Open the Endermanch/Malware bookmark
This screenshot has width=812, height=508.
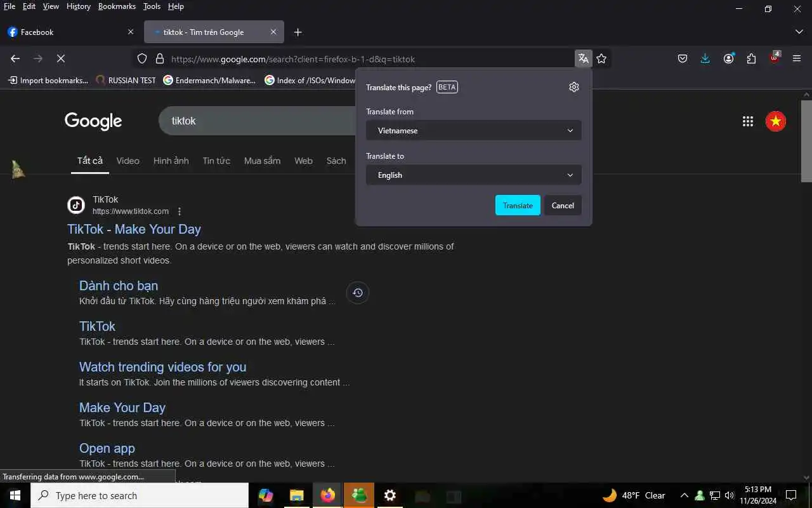(209, 81)
